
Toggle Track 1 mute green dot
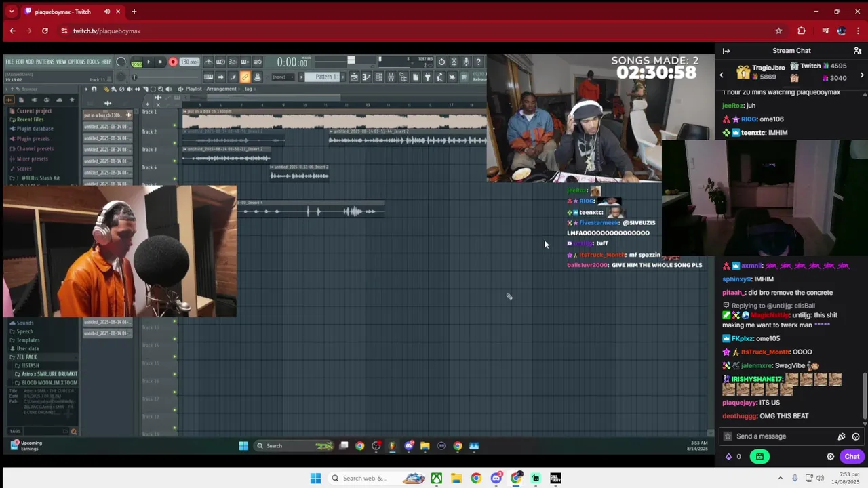click(x=174, y=125)
